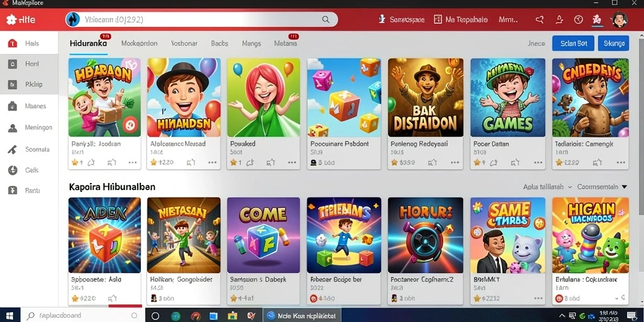
Task: Open the SAME game thumbnail
Action: click(508, 235)
